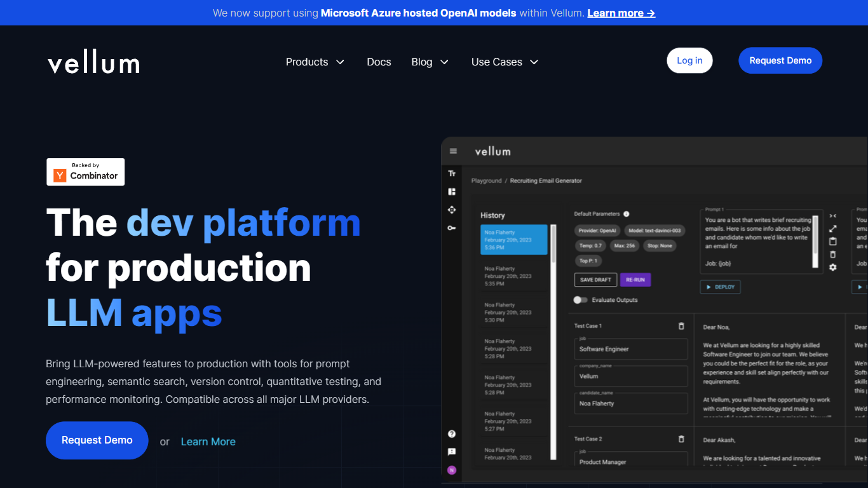Open the Docs navigation item
Image resolution: width=868 pixels, height=488 pixels.
click(379, 62)
